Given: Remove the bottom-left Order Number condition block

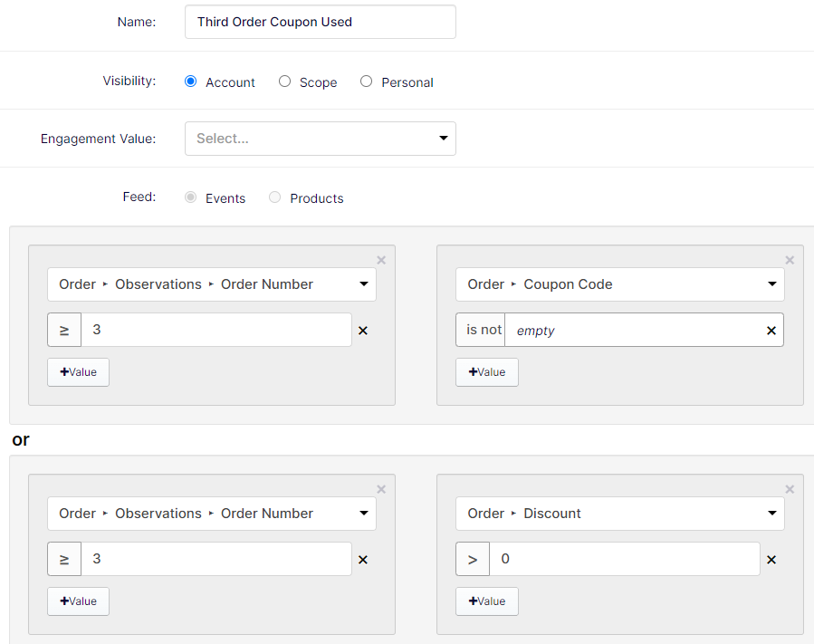Looking at the screenshot, I should 381,489.
